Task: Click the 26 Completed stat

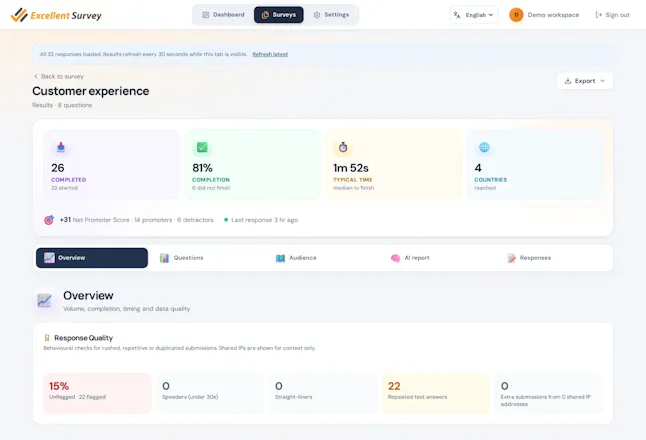Action: 111,165
